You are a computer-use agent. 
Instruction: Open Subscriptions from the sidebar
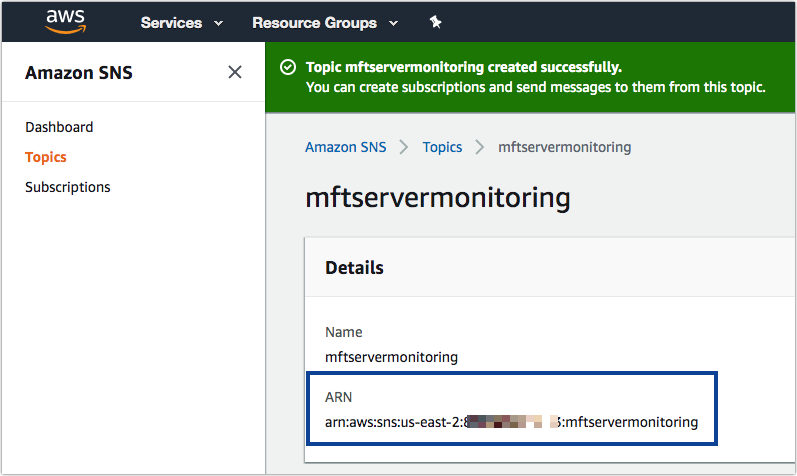[x=68, y=187]
